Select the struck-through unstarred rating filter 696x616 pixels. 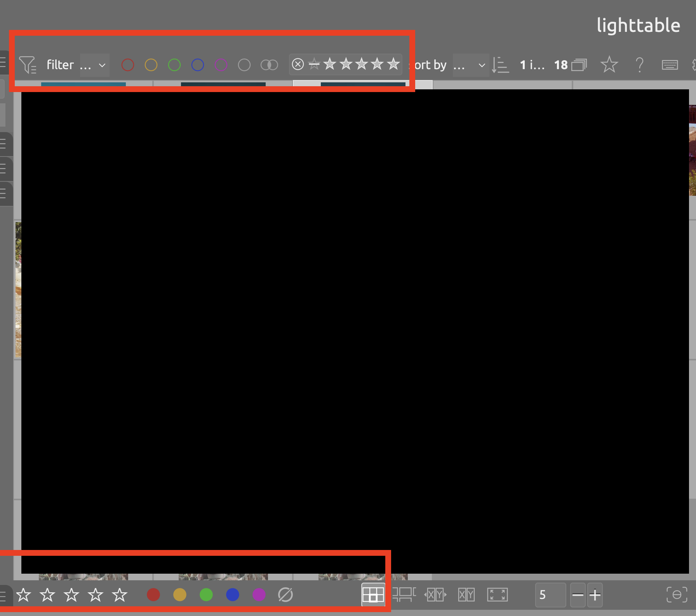point(314,64)
